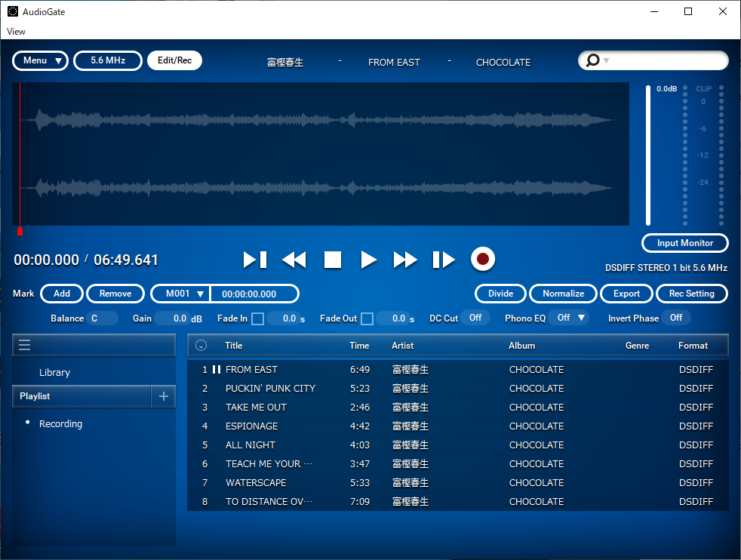Click the Gain 0.0 dB value field

(173, 318)
